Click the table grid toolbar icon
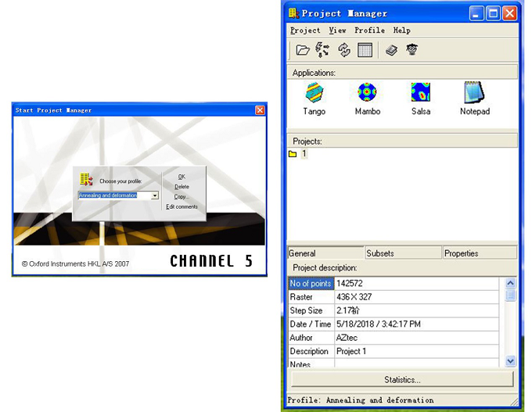 pos(365,50)
